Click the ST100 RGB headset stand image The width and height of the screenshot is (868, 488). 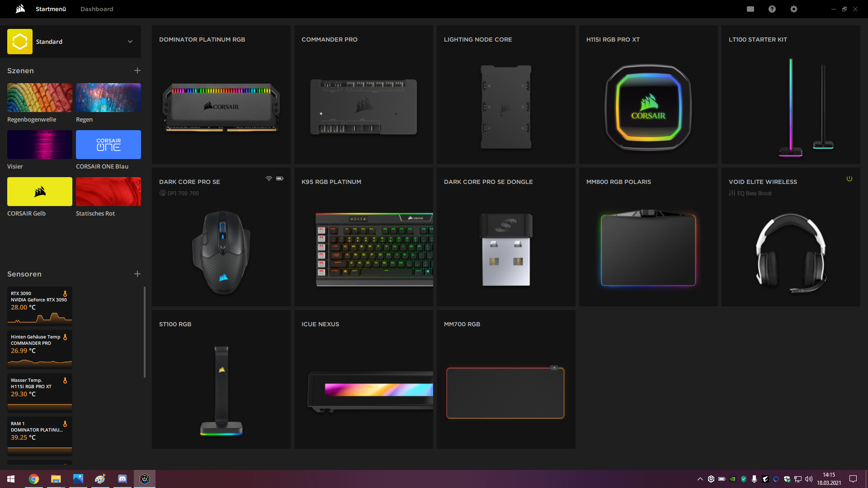point(222,391)
